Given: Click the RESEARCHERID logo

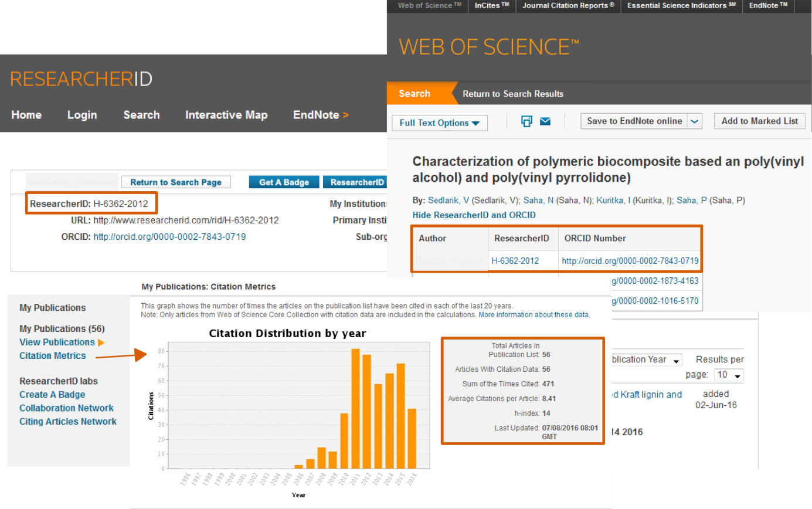Looking at the screenshot, I should click(81, 79).
